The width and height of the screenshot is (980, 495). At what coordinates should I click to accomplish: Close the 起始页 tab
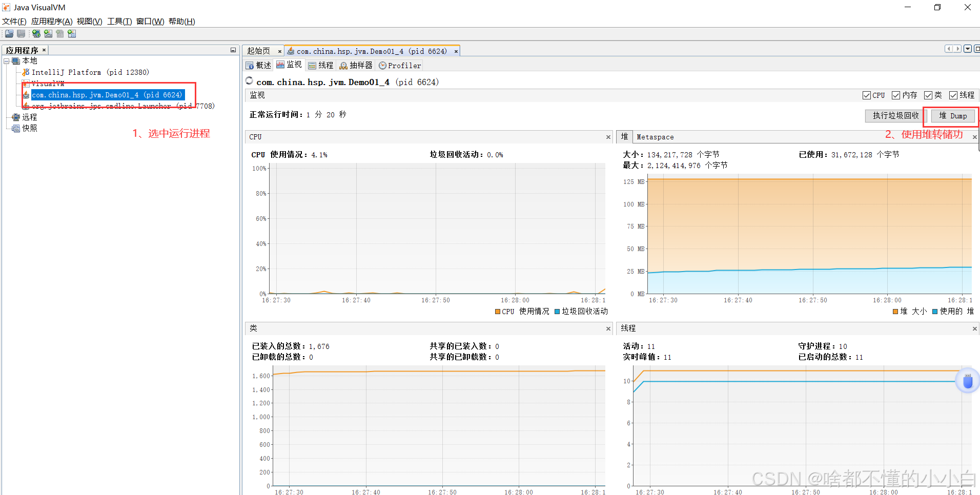280,51
